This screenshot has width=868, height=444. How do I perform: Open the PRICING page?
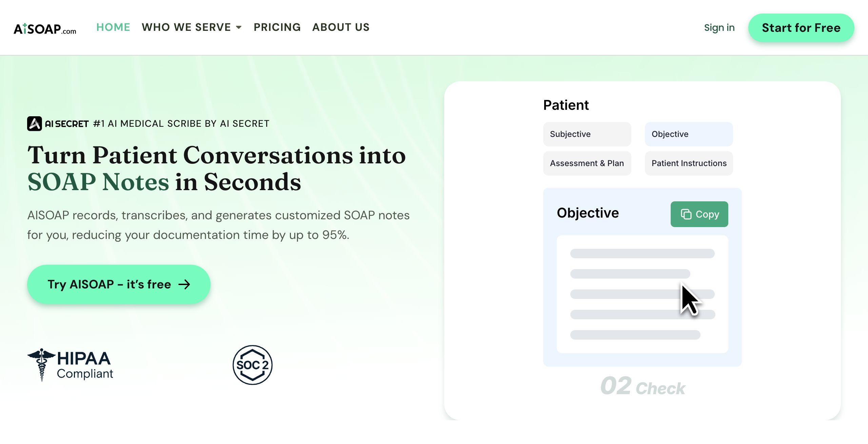(x=277, y=27)
